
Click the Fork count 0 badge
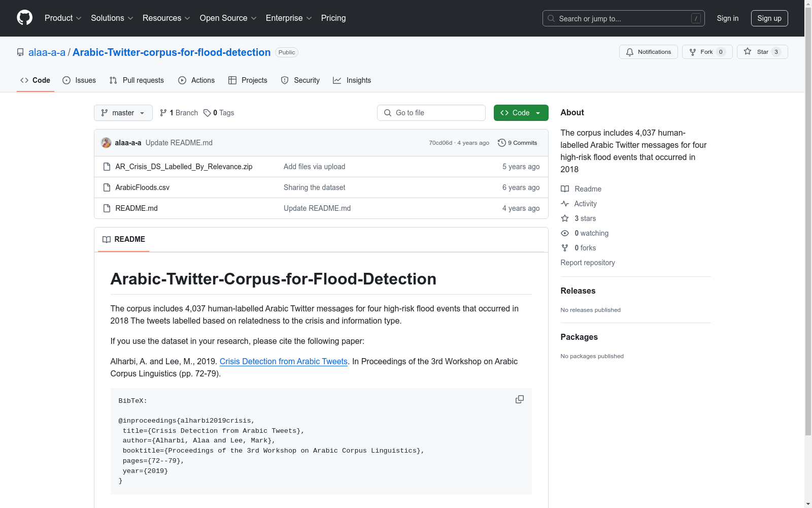[x=721, y=52]
